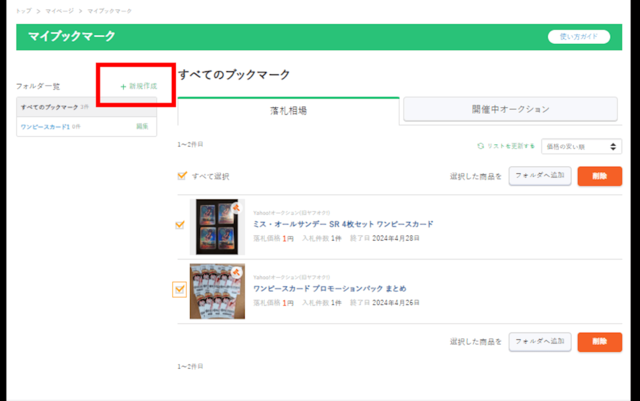Click the 使い方ガイド button
Screen dimensions: 640x401
578,37
